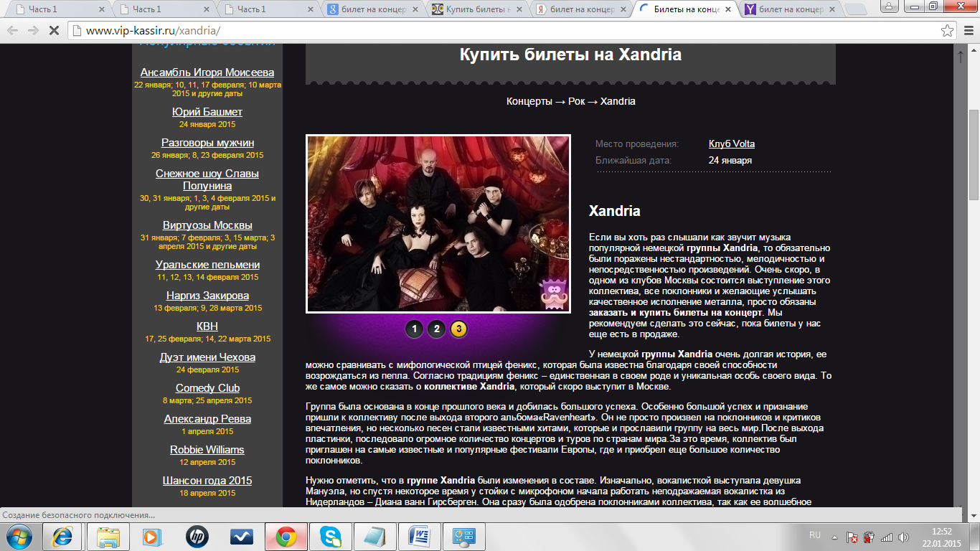Select slide 3 of Xandria gallery

[458, 329]
